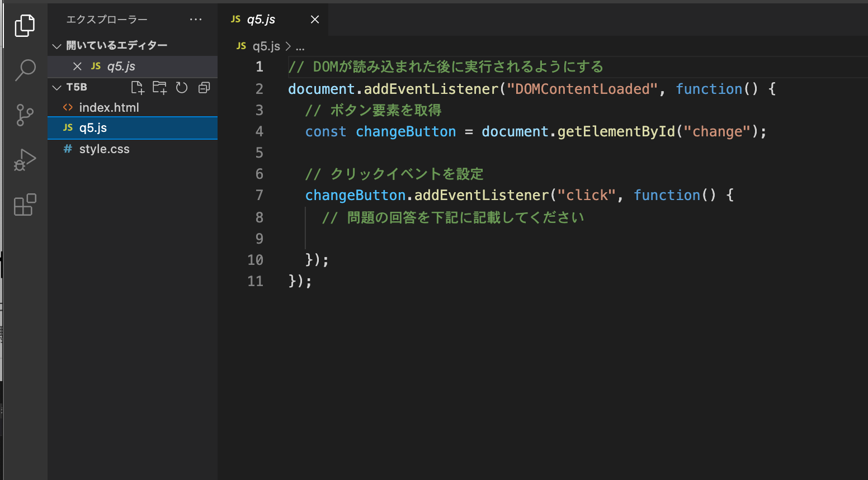Click the New Folder icon in T5B
868x480 pixels.
point(160,87)
